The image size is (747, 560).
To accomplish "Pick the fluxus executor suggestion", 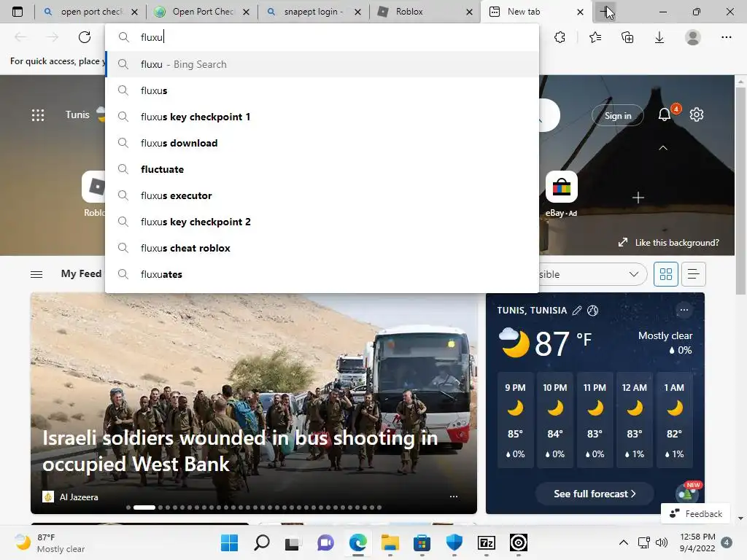I will click(x=322, y=195).
